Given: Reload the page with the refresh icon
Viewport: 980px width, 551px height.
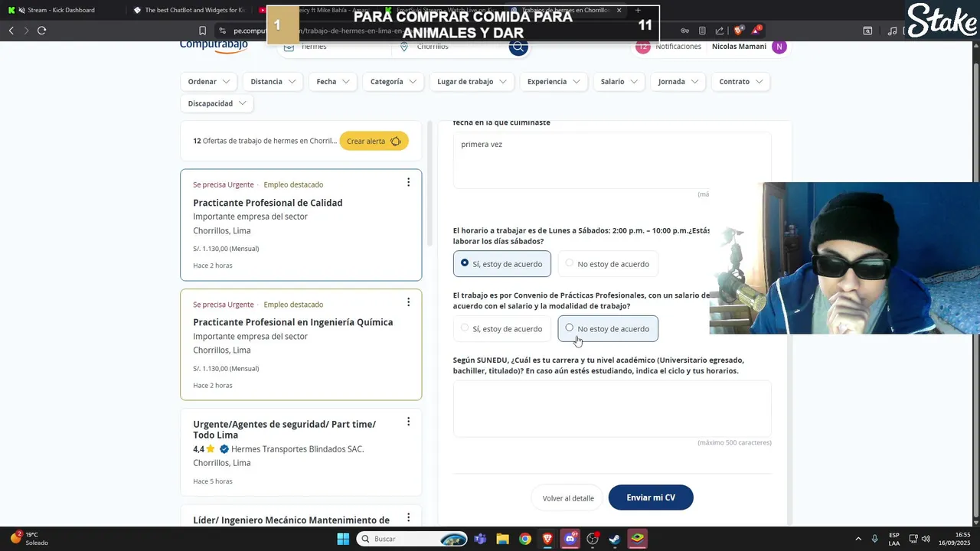Looking at the screenshot, I should coord(41,31).
